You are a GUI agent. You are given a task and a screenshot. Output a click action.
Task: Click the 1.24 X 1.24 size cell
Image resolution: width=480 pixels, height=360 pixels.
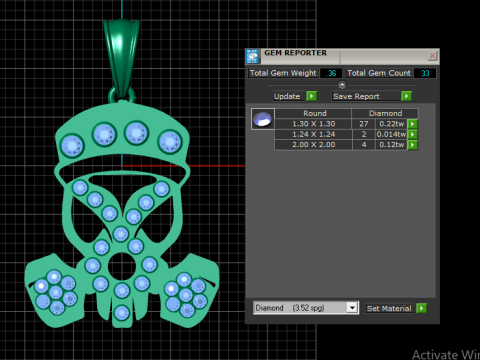313,134
